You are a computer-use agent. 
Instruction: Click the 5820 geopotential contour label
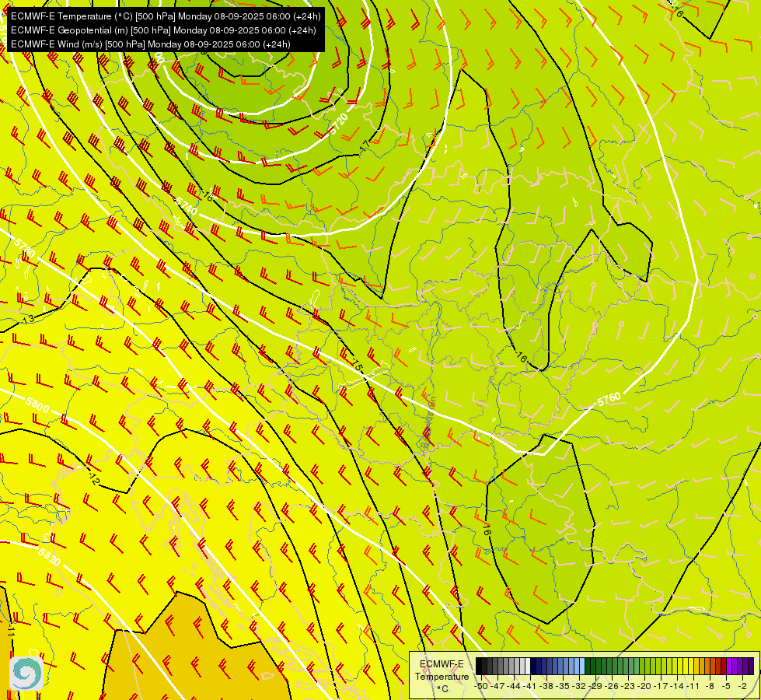coord(49,557)
